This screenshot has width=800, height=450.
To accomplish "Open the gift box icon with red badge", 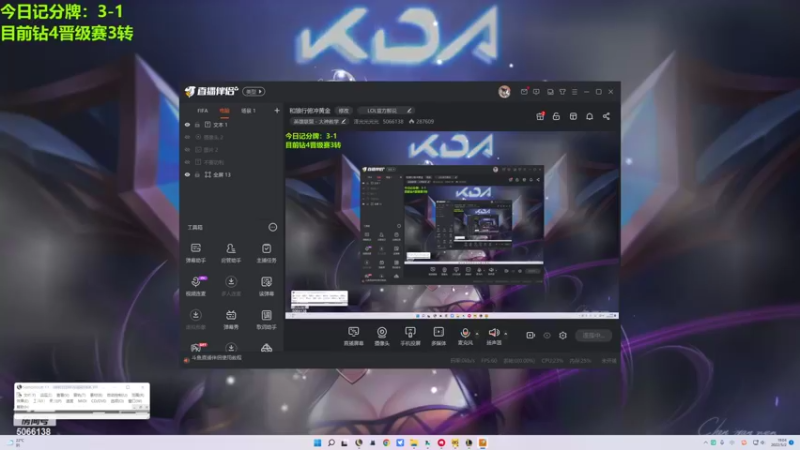I will [x=540, y=116].
